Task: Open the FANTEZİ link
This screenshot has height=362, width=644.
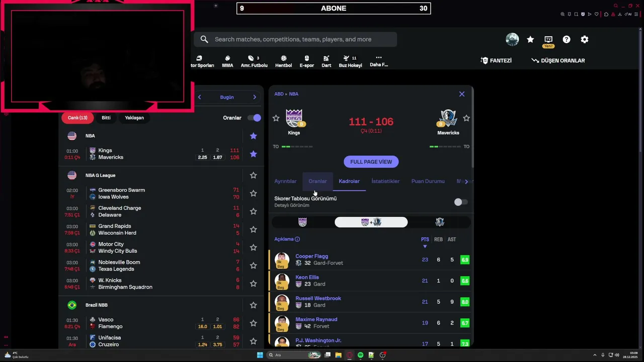Action: click(496, 61)
